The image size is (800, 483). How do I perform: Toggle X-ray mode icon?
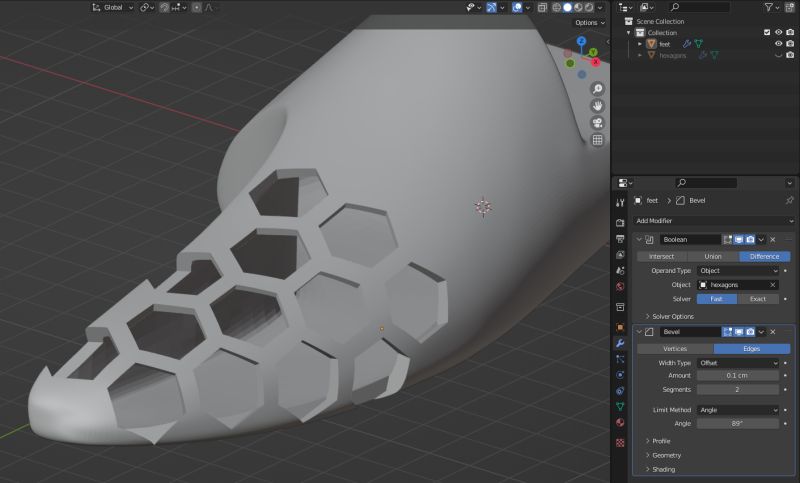pyautogui.click(x=542, y=7)
